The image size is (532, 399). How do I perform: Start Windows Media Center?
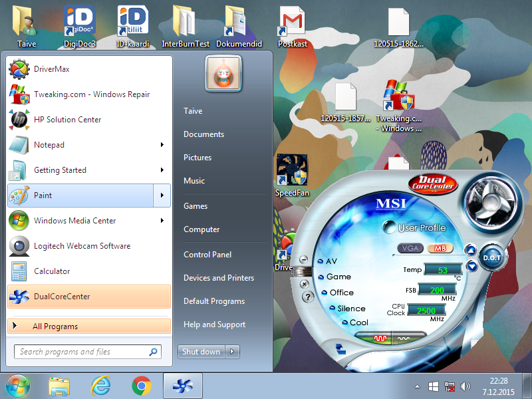coord(80,221)
